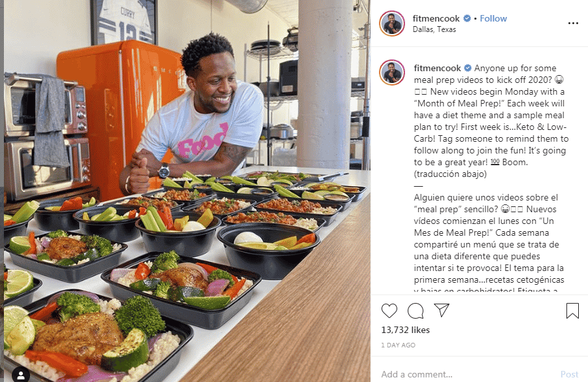Select the verified badge in the caption

468,68
